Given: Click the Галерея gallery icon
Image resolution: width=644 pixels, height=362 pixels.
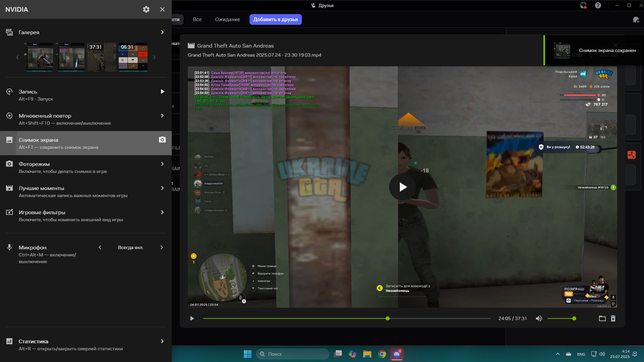Looking at the screenshot, I should [x=9, y=32].
